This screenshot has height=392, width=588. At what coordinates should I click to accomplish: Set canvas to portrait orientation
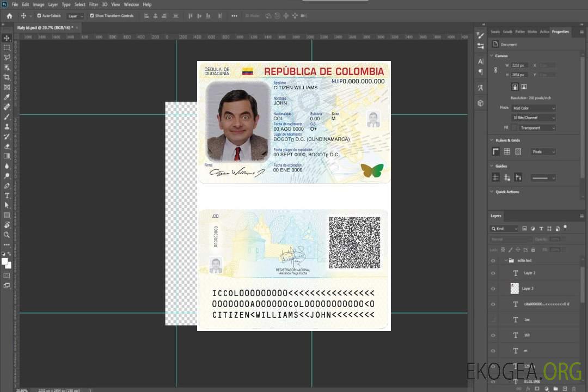pyautogui.click(x=515, y=87)
